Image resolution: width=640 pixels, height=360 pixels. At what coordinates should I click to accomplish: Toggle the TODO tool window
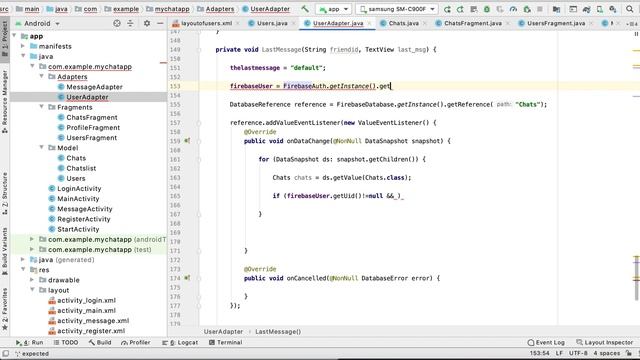[x=66, y=342]
